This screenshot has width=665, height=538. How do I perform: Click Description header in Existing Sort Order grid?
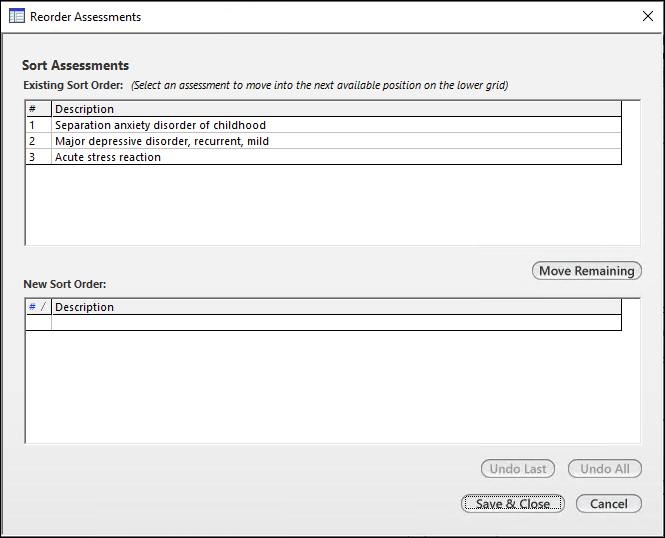(85, 109)
